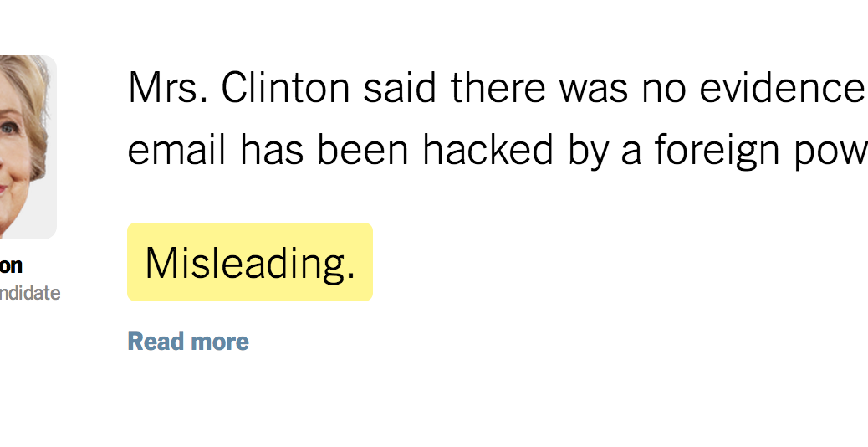Click the word "more" in the link

(219, 342)
